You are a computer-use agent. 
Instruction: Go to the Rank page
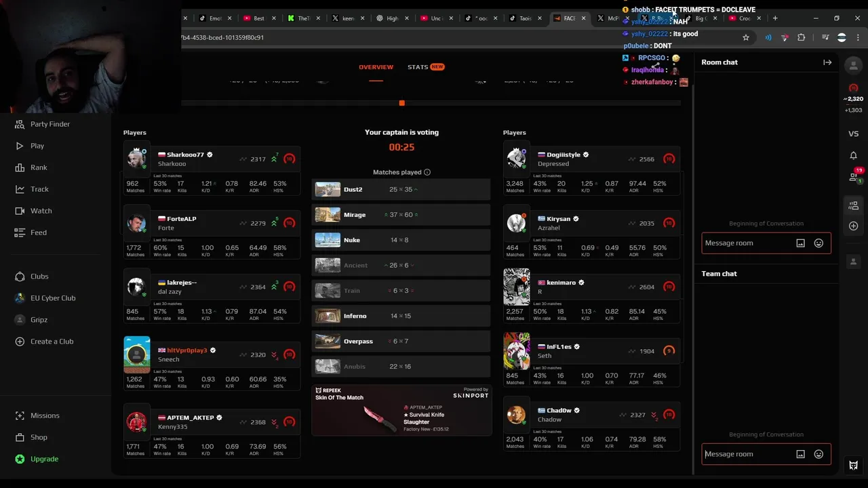coord(39,167)
